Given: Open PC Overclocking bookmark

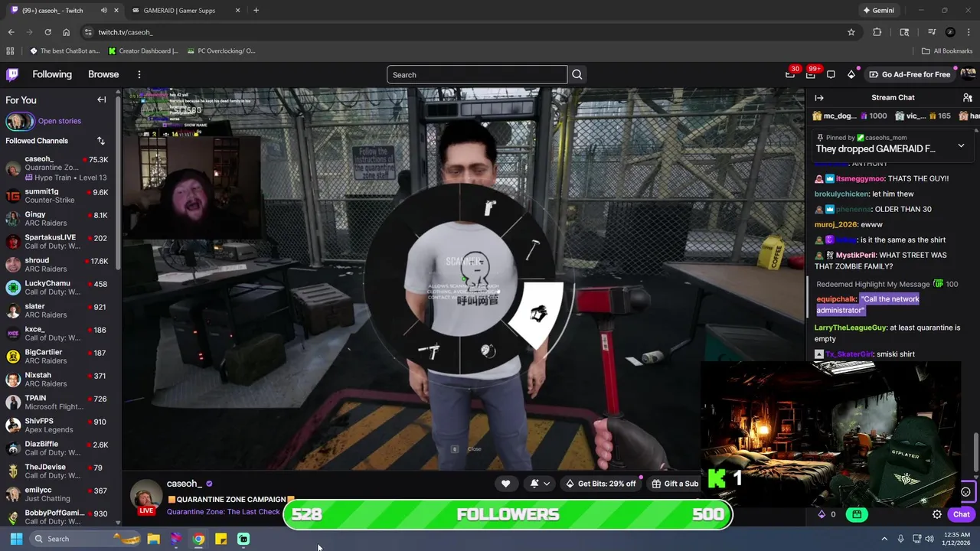Looking at the screenshot, I should point(220,51).
